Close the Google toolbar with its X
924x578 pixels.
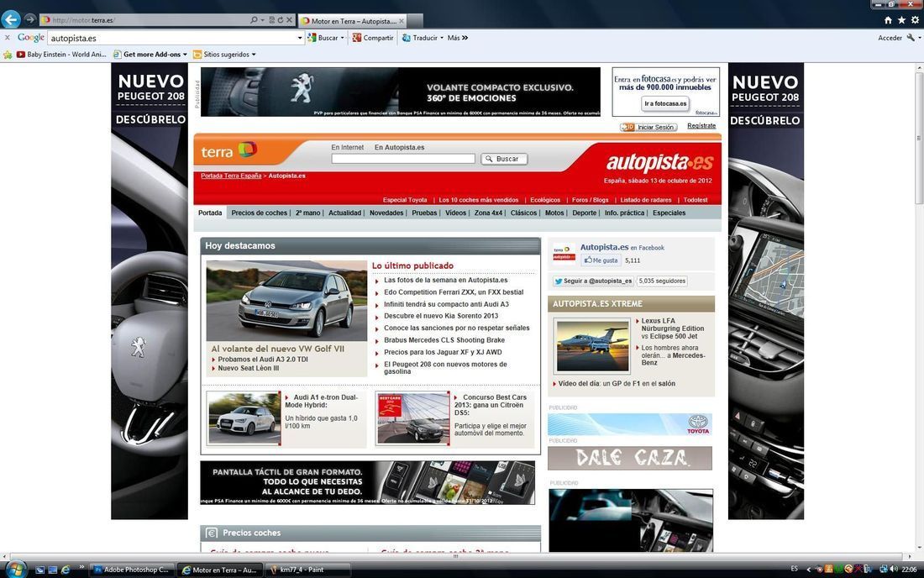click(7, 37)
